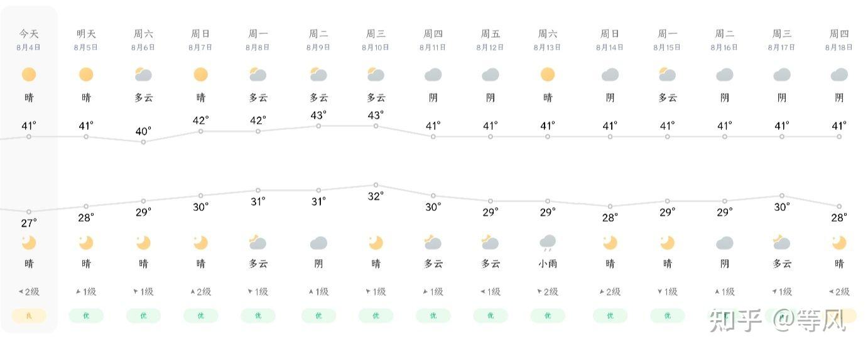Screen dimensions: 868x356
Task: Click today's sunny daytime weather icon
Action: tap(29, 75)
